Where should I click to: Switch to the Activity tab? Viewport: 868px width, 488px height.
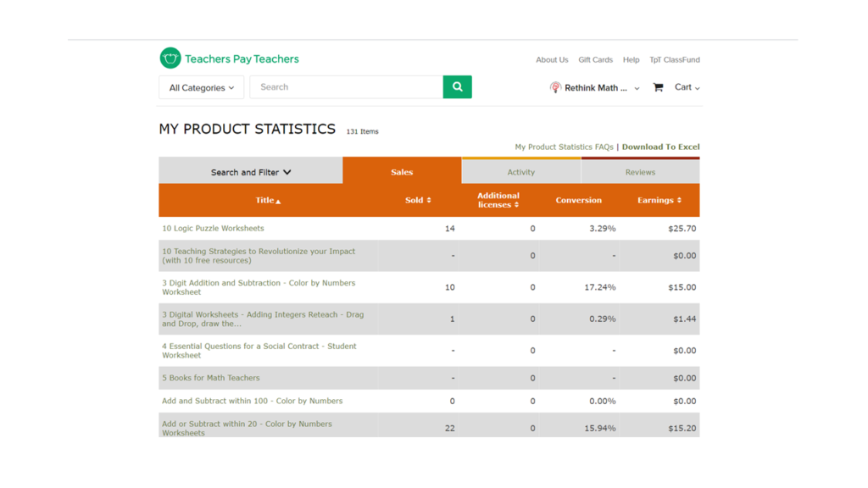click(x=520, y=172)
